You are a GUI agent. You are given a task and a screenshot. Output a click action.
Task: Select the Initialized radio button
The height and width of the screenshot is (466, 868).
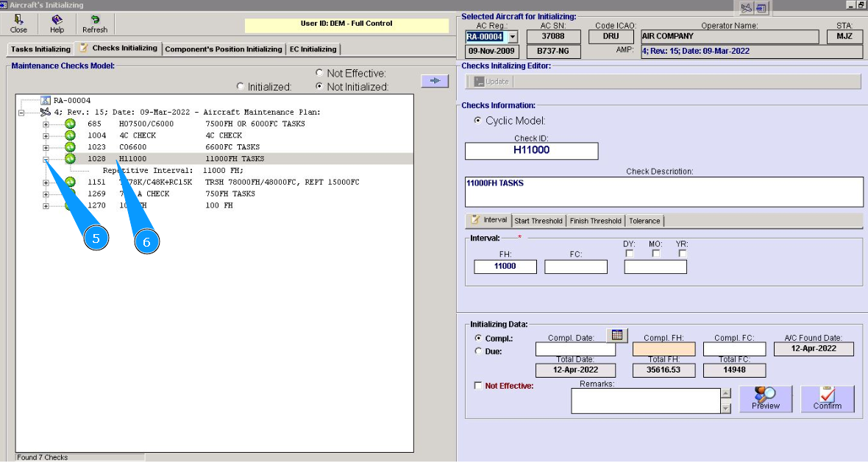pos(241,87)
